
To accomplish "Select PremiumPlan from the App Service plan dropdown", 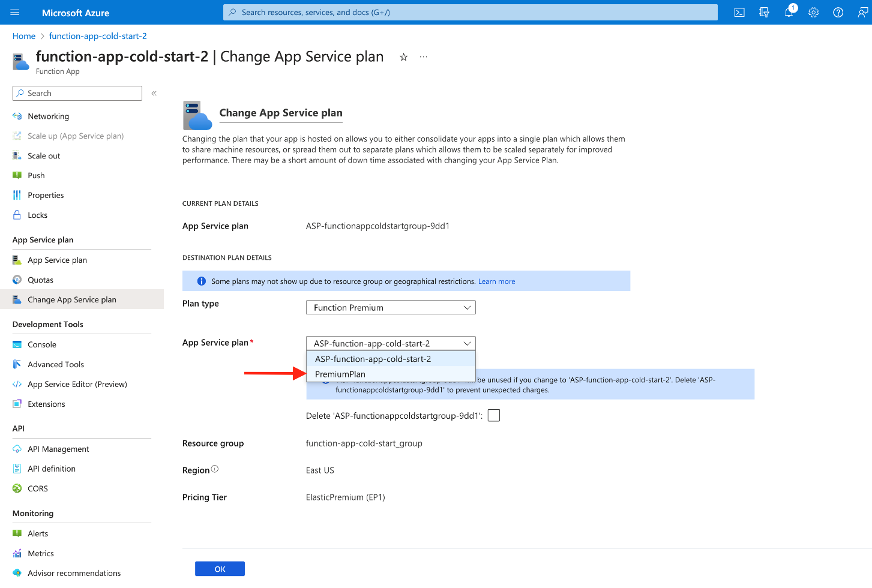I will [340, 373].
